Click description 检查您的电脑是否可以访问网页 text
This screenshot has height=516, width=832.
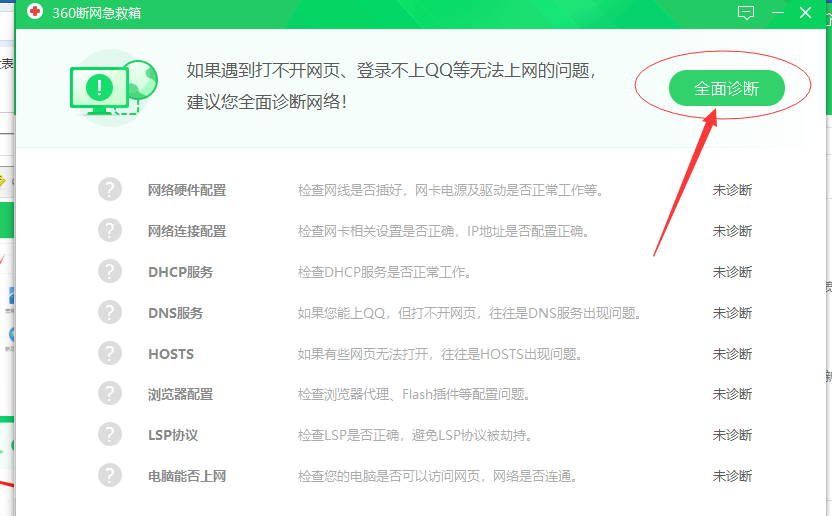tap(437, 476)
